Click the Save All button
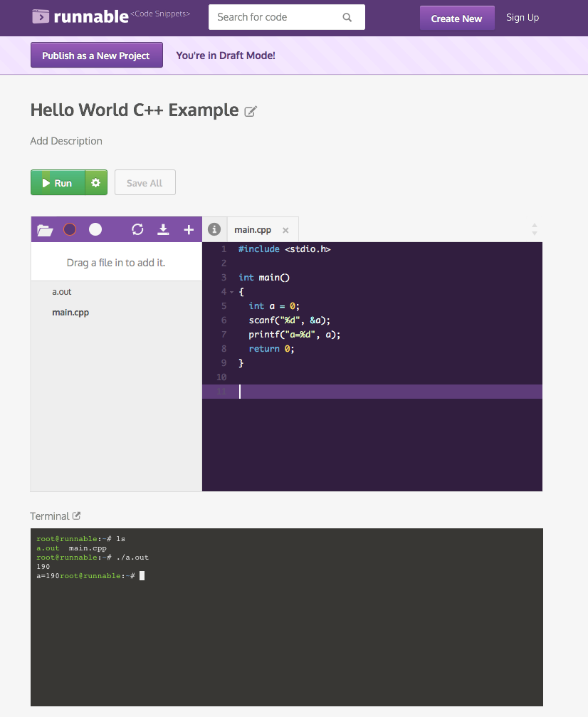This screenshot has width=588, height=717. 145,182
